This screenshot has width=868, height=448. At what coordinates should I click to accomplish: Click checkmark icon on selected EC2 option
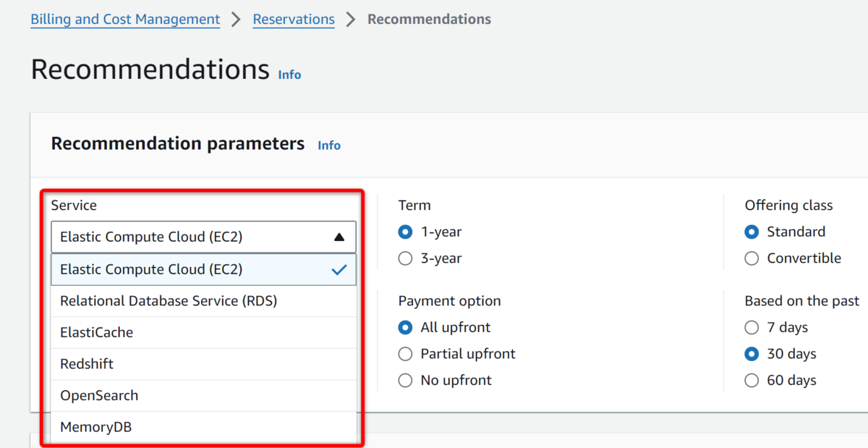[339, 270]
